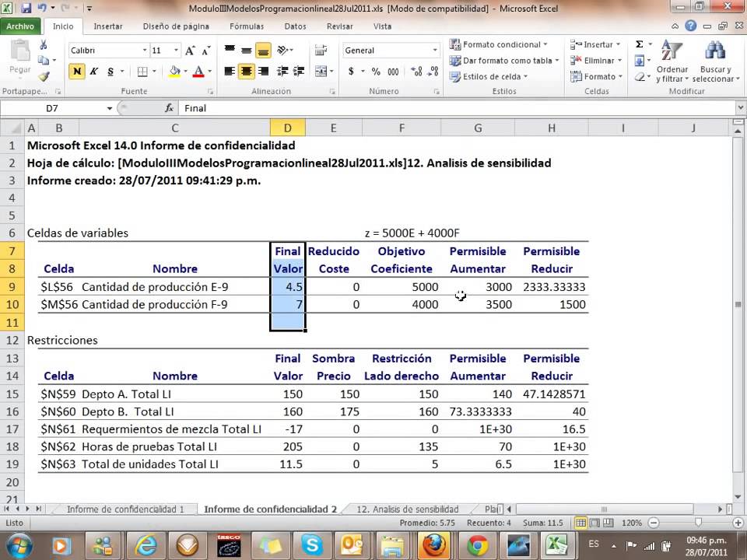Apply percent style format
The width and height of the screenshot is (747, 560).
(376, 72)
